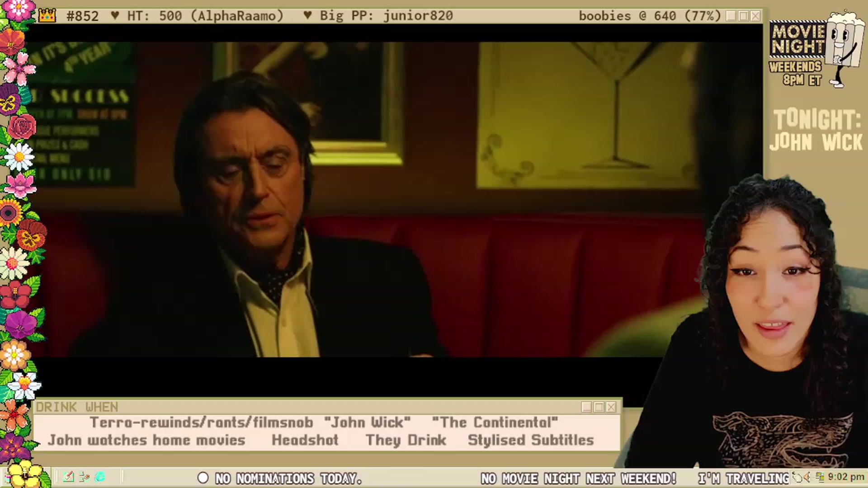Click the "WEEKENDS 8PM ET" schedule text
Image resolution: width=868 pixels, height=488 pixels.
(795, 74)
